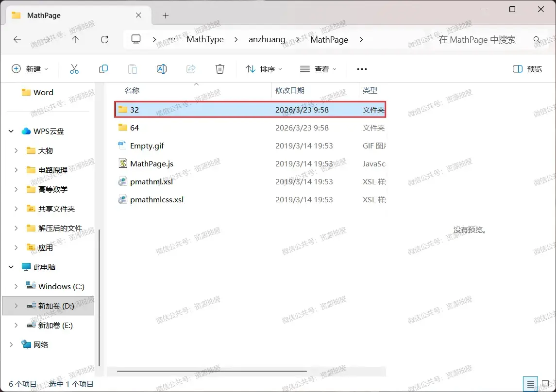Expand the 网络 tree node
This screenshot has width=556, height=392.
tap(11, 344)
